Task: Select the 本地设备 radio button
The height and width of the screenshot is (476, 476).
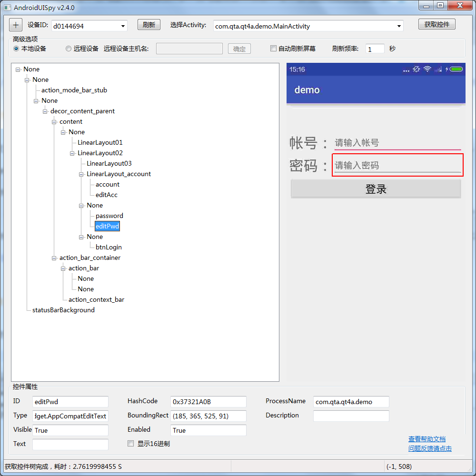Action: coord(16,49)
